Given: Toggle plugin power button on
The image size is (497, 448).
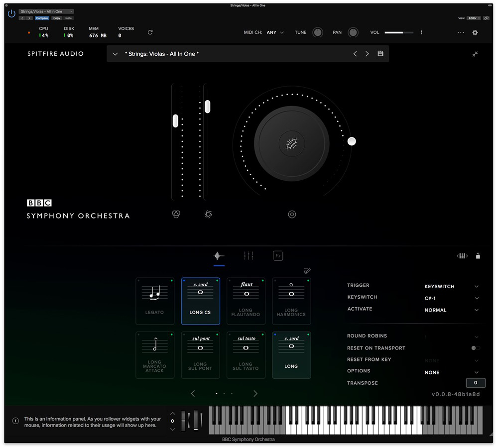Looking at the screenshot, I should pyautogui.click(x=11, y=13).
